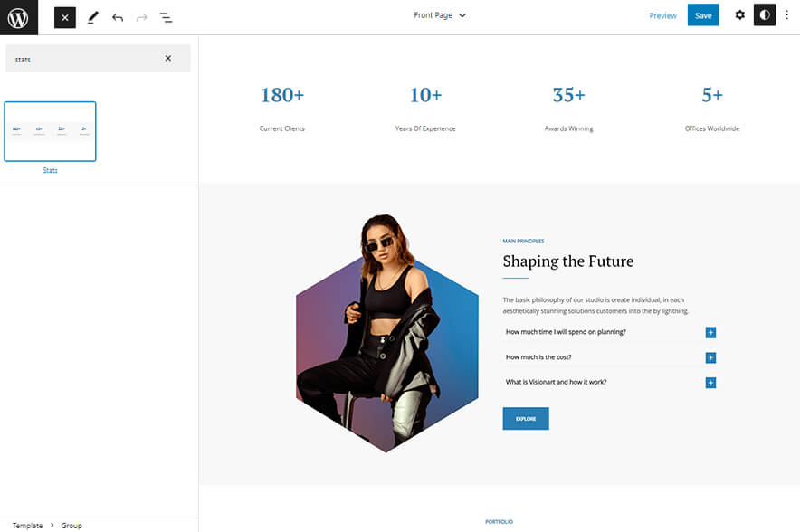The width and height of the screenshot is (800, 532).
Task: Open the Styles panel icon
Action: coord(765,14)
